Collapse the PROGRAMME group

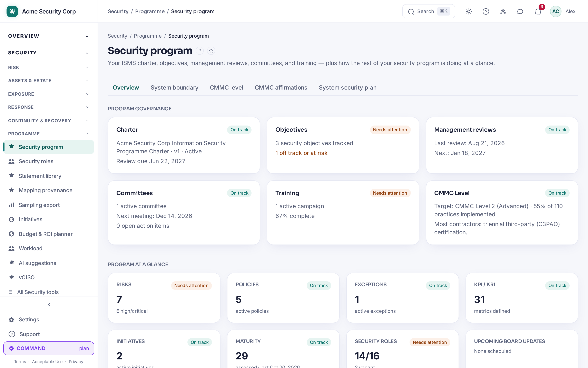pyautogui.click(x=49, y=134)
